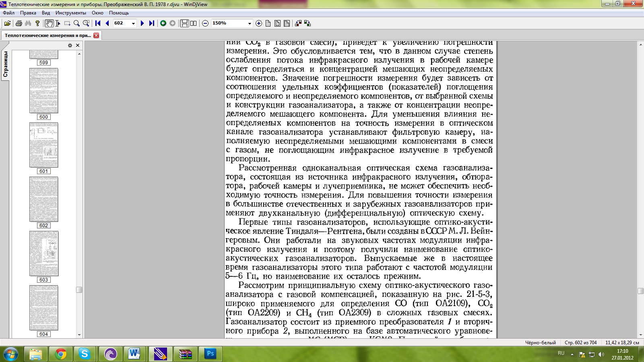Select page 602 thumbnail
Viewport: 644px width, 362px height.
click(x=43, y=199)
